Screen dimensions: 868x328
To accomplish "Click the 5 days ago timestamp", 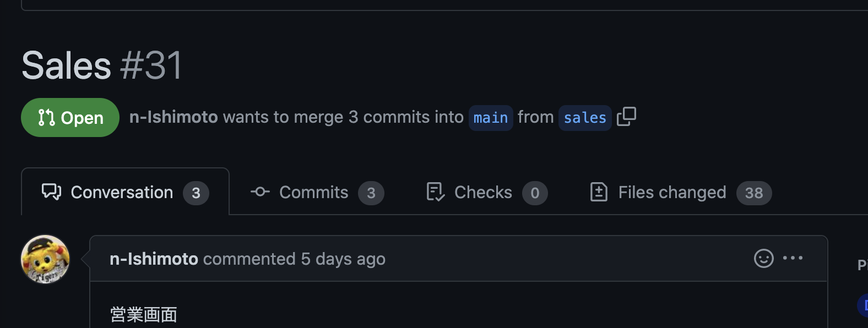I will [x=343, y=259].
